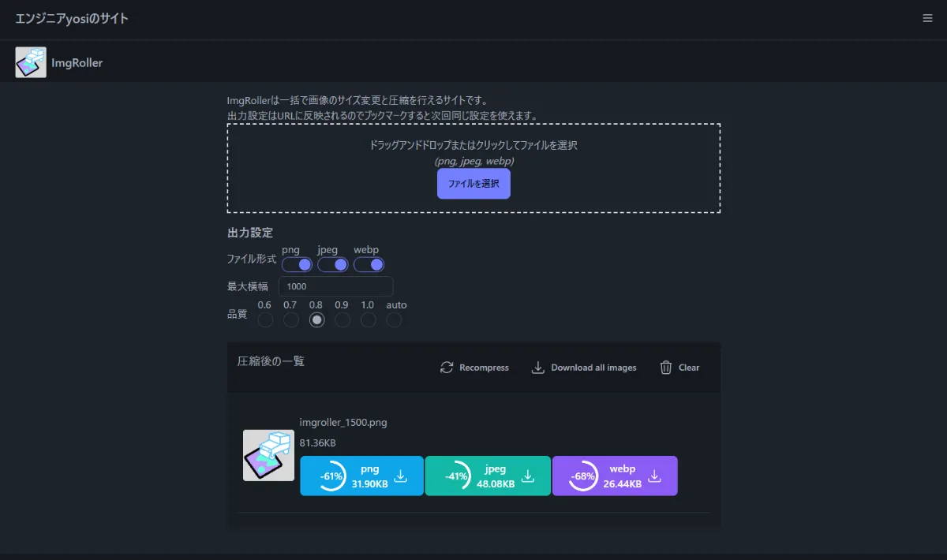Viewport: 947px width, 560px height.
Task: Click Download all images text
Action: click(x=593, y=368)
